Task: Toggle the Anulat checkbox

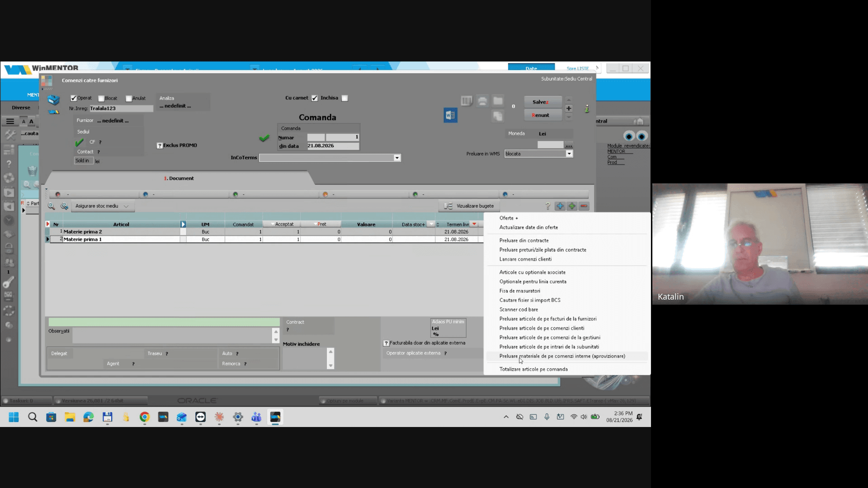Action: (129, 99)
